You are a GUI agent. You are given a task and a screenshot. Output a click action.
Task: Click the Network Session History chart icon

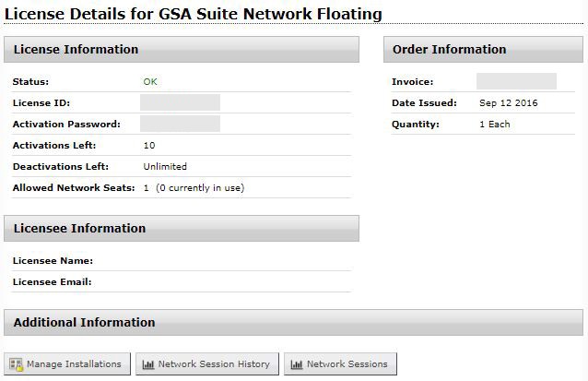click(x=148, y=364)
